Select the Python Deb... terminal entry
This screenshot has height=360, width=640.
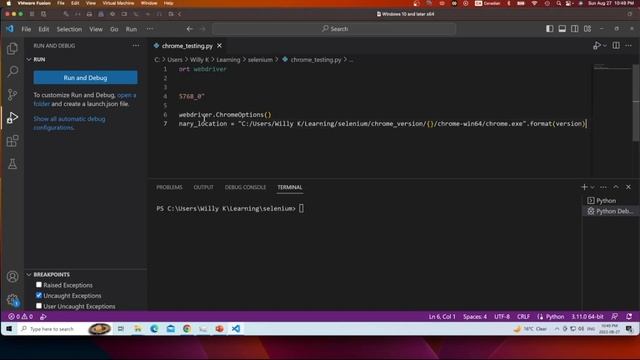coord(610,211)
